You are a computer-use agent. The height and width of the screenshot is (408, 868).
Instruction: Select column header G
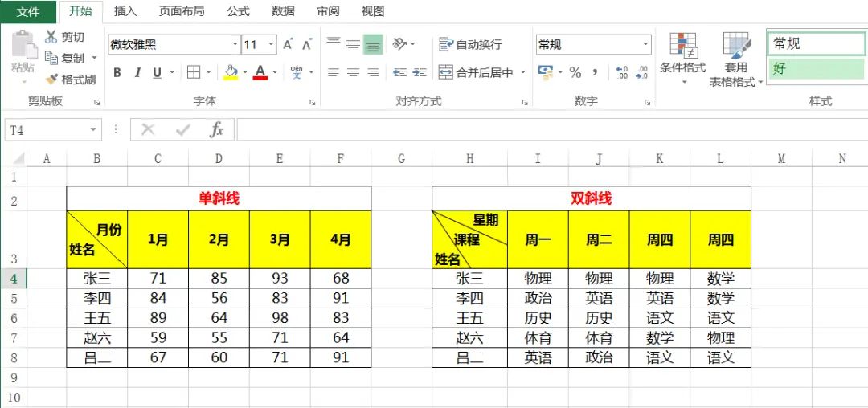pyautogui.click(x=401, y=159)
